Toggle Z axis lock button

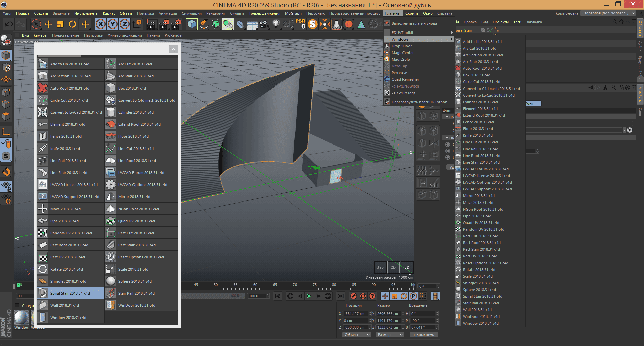pyautogui.click(x=125, y=24)
